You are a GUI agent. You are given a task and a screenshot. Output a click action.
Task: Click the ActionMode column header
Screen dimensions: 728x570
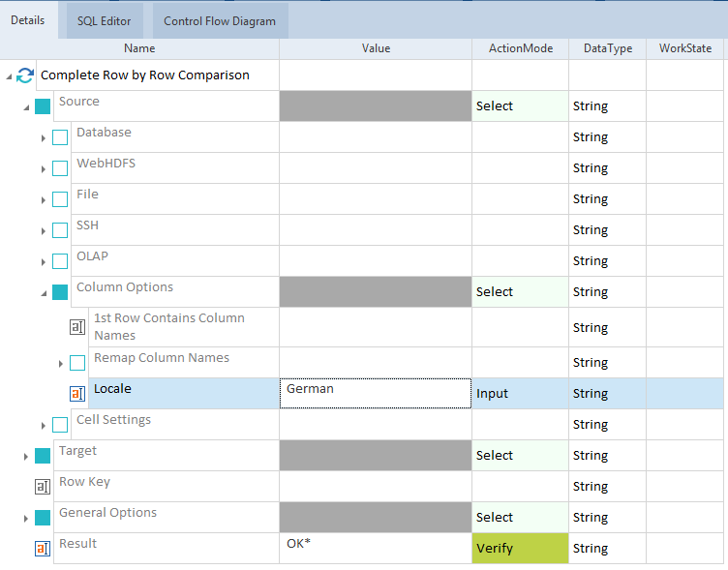[x=520, y=48]
